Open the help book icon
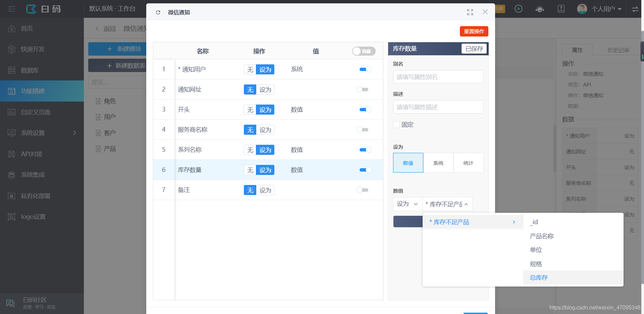Image resolution: width=644 pixels, height=314 pixels. tap(561, 9)
